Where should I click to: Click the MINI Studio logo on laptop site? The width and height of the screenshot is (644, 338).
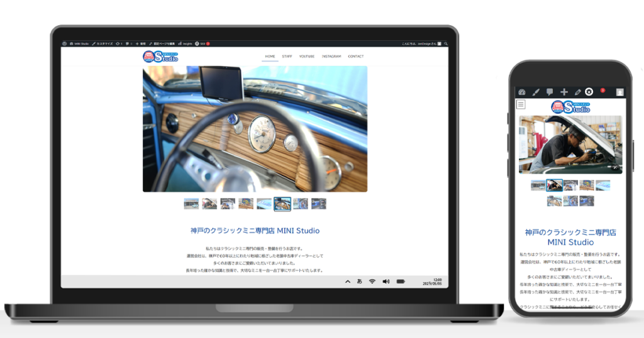pyautogui.click(x=160, y=57)
